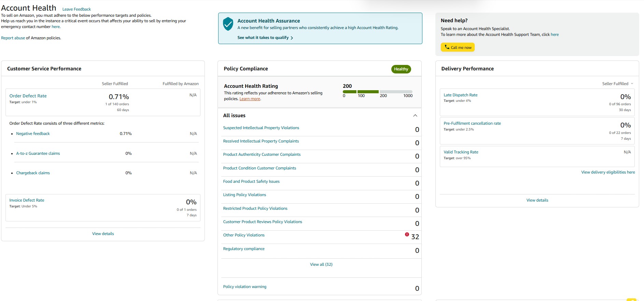Click the Account Health Rating score 200
This screenshot has height=301, width=644.
pos(347,86)
